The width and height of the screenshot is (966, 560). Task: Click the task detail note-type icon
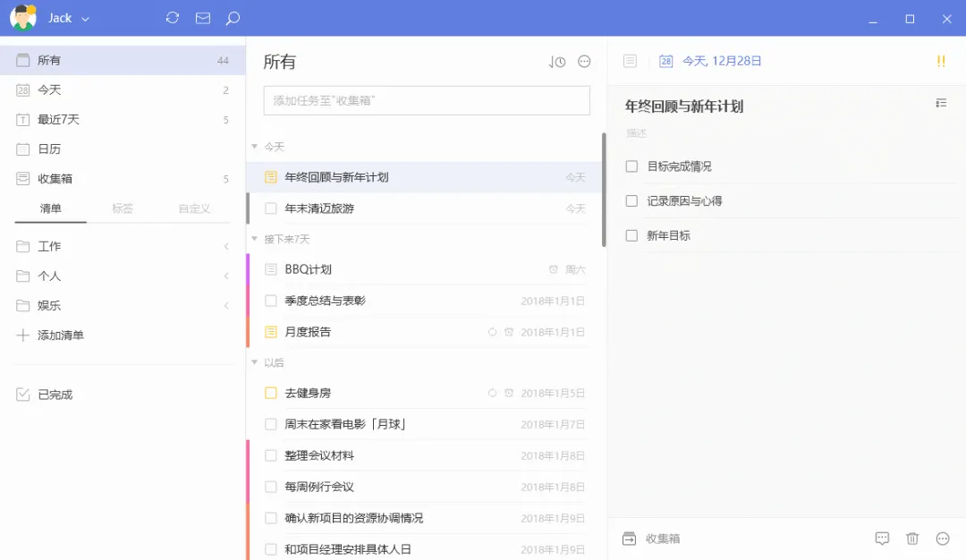(630, 61)
